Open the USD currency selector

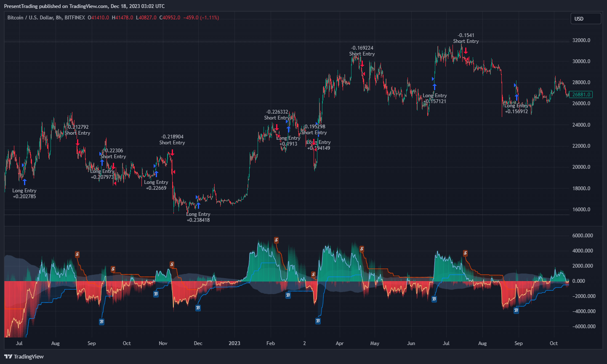(x=586, y=19)
